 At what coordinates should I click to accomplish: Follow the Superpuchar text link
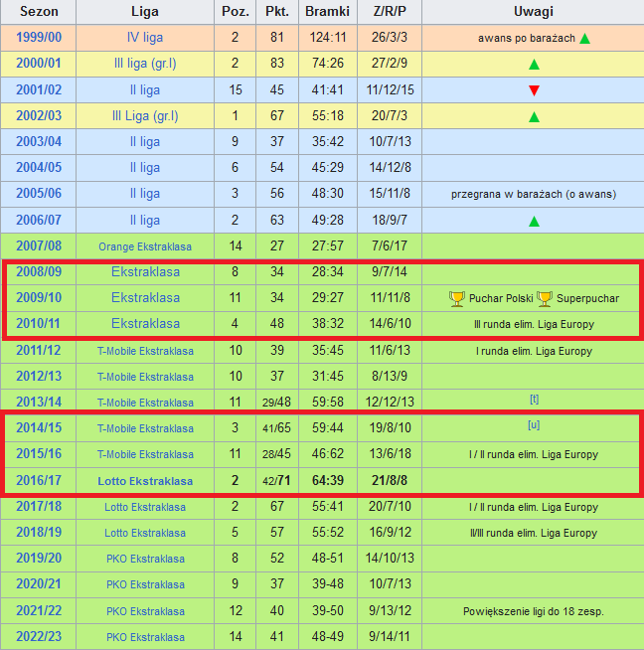pos(587,298)
